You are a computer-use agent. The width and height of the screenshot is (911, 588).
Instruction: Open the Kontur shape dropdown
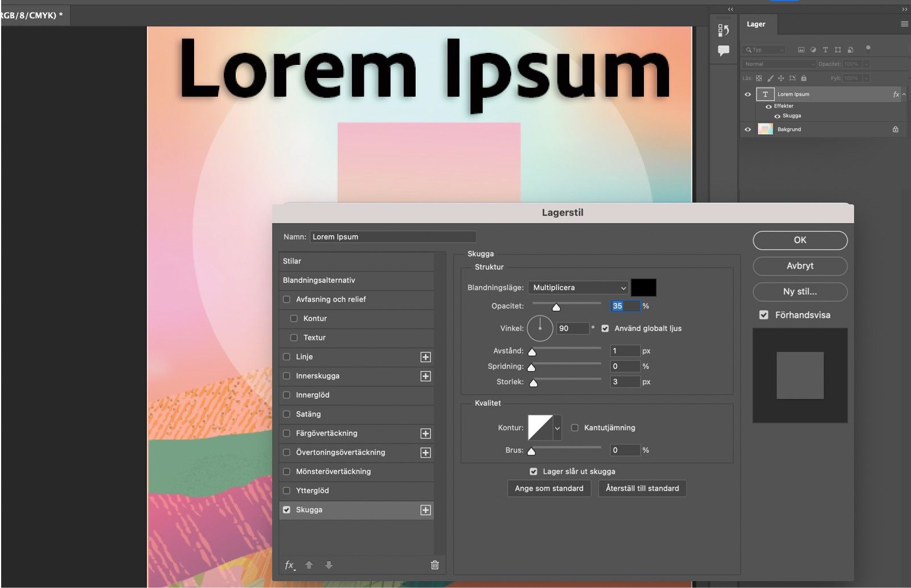pos(557,427)
